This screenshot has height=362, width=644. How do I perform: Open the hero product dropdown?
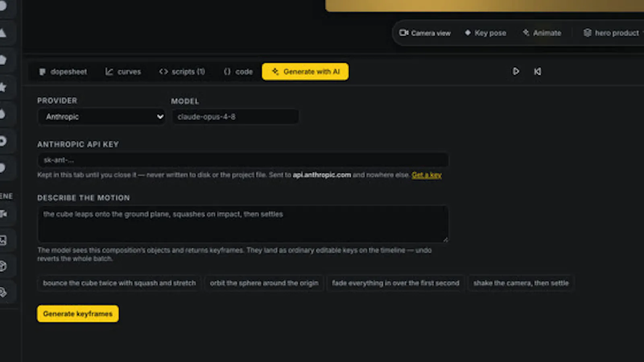tap(613, 33)
